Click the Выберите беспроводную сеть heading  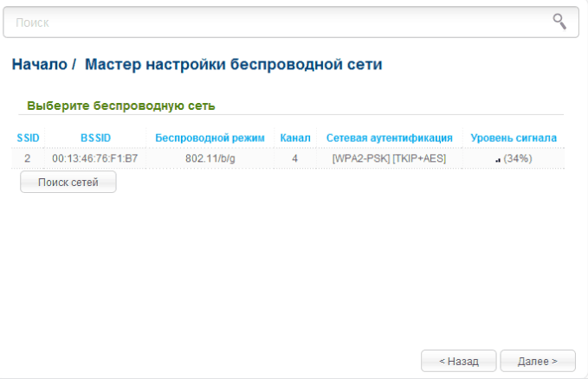pos(120,106)
